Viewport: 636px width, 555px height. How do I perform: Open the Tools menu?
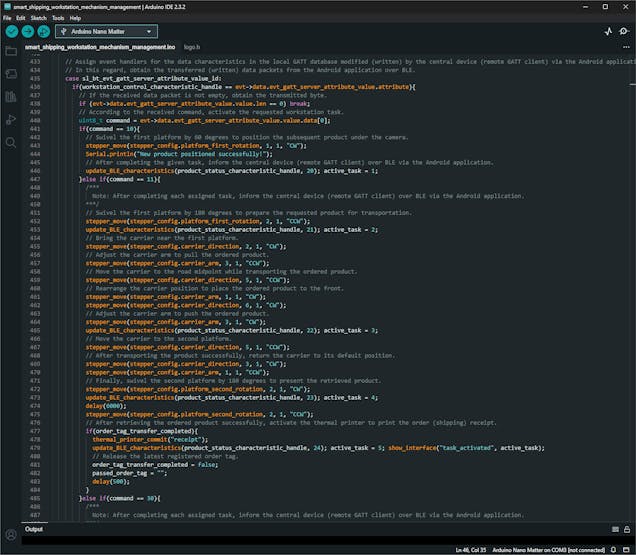click(x=58, y=17)
